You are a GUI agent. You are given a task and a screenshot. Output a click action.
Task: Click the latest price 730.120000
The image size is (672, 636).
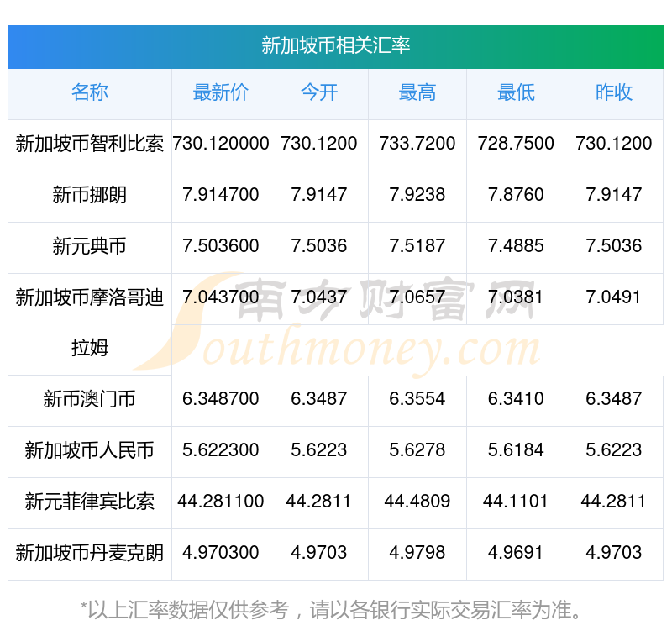point(221,144)
